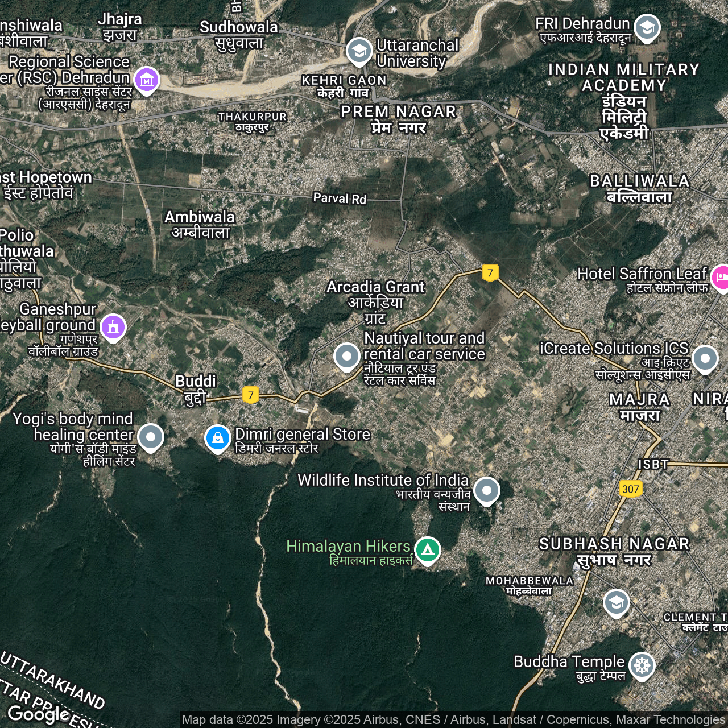Click the Arcadia Grant place label
Image resolution: width=728 pixels, height=728 pixels.
point(375,287)
